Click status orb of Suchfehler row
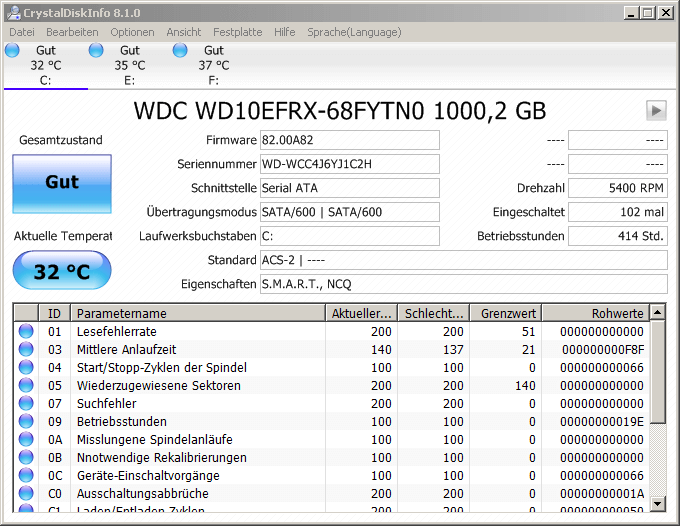The height and width of the screenshot is (526, 680). [26, 403]
